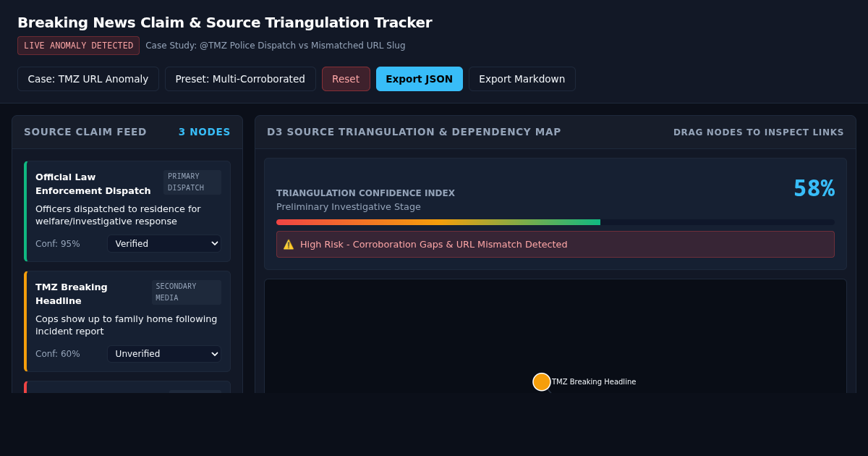
Task: Click the D3 SOURCE TRIANGULATION & DEPENDENCY MAP header
Action: 414,132
